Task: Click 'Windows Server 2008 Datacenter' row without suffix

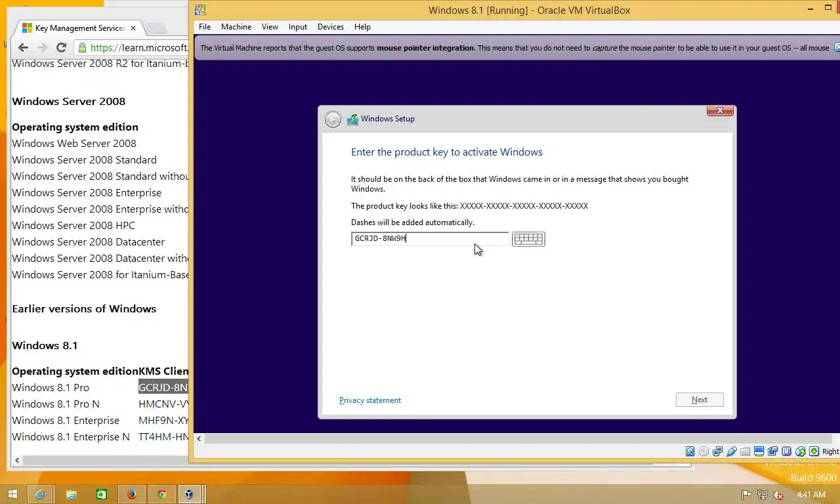Action: [x=88, y=242]
